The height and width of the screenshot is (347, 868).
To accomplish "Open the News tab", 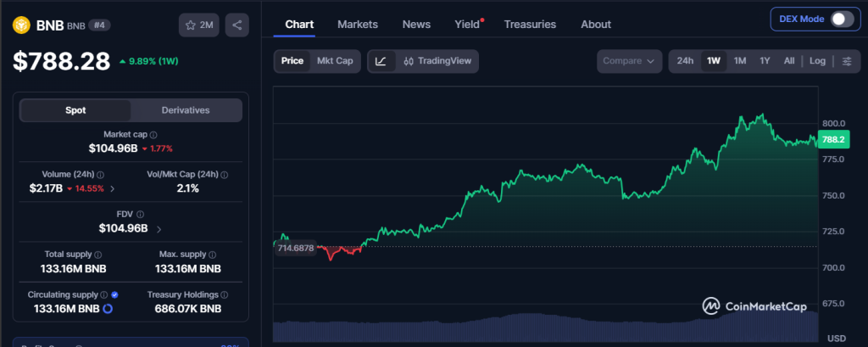I will click(416, 25).
